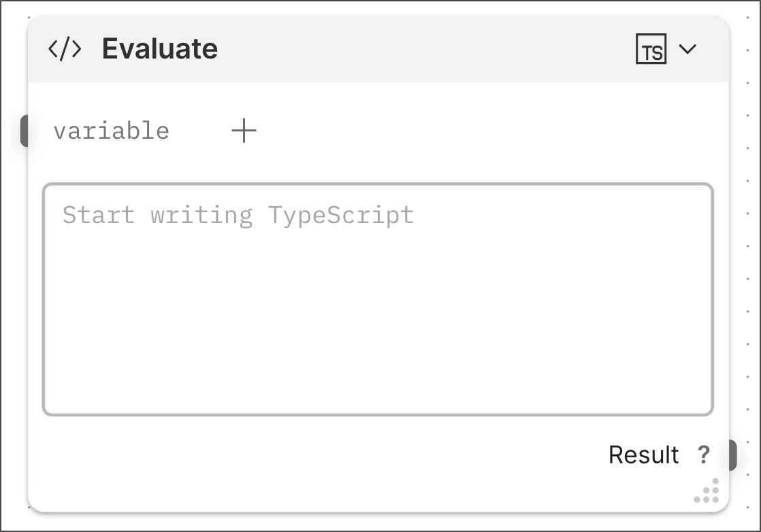Screen dimensions: 761x532
Task: Click the canvas strip below the node
Action: click(x=378, y=522)
